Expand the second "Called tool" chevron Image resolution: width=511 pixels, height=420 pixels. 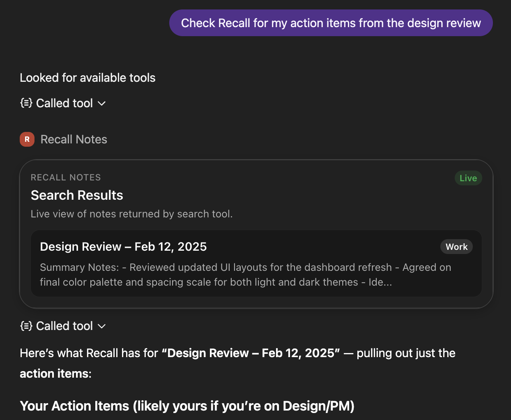click(x=102, y=326)
